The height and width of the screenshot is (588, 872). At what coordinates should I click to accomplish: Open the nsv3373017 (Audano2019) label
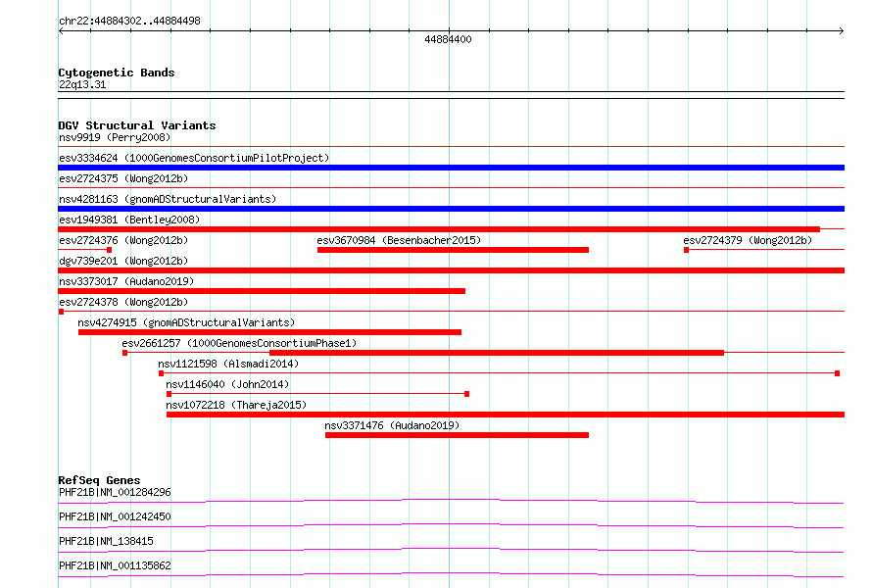pyautogui.click(x=126, y=281)
